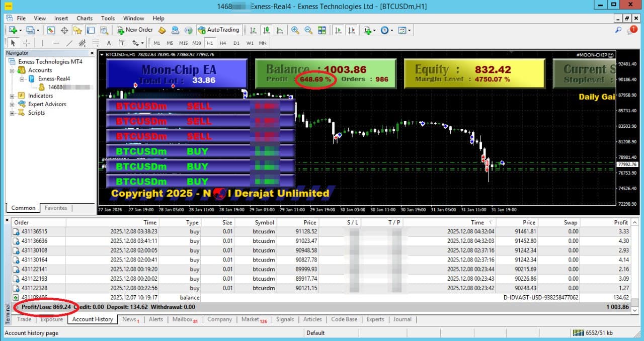Select the Draw Trendline tool
Image resolution: width=644 pixels, height=341 pixels.
tap(68, 43)
